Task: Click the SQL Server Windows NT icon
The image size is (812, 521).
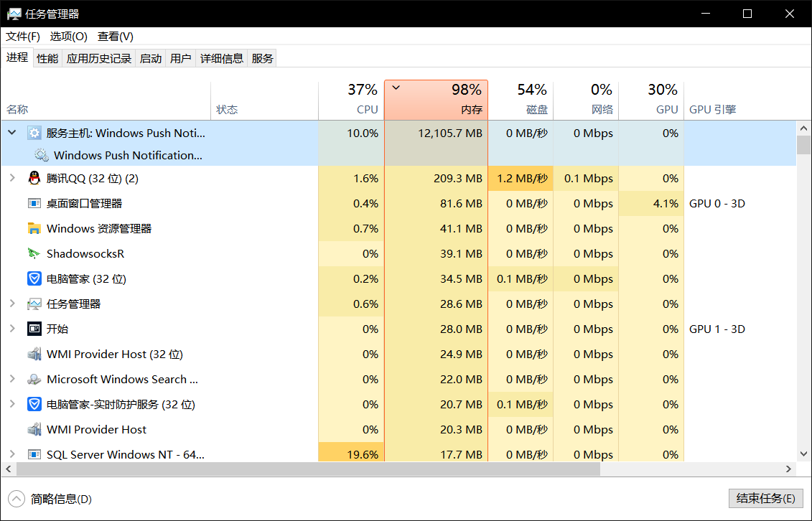Action: point(34,454)
